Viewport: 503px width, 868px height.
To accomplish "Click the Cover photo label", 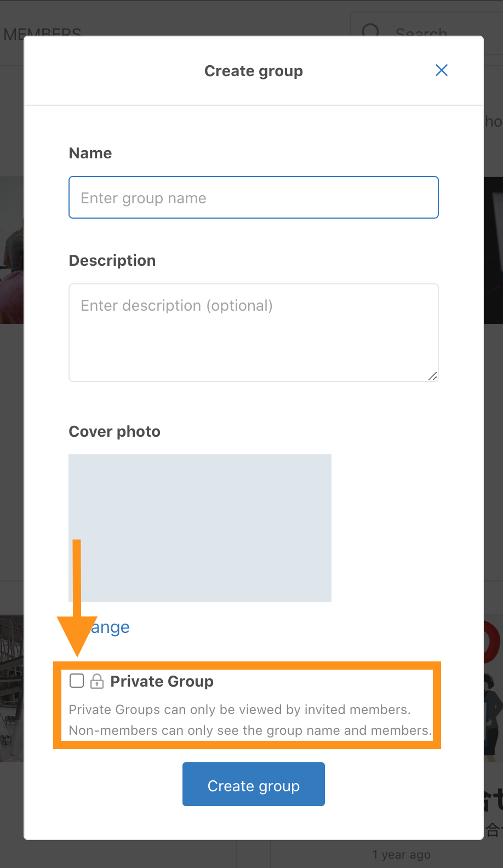I will [x=115, y=432].
